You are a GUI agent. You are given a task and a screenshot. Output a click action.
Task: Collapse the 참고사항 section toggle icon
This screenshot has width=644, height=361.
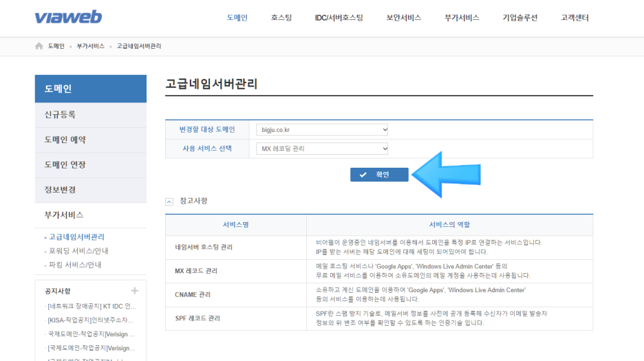tap(169, 201)
